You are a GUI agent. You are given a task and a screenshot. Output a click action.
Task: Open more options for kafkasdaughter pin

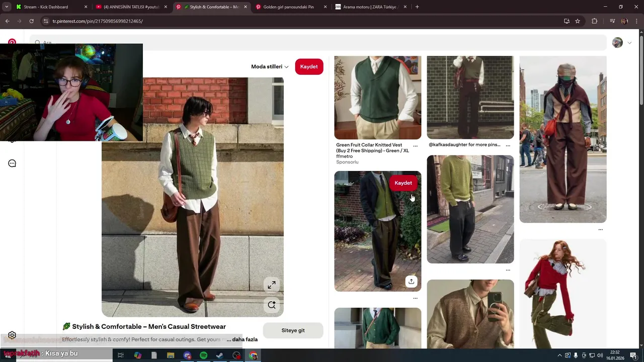[x=508, y=145]
